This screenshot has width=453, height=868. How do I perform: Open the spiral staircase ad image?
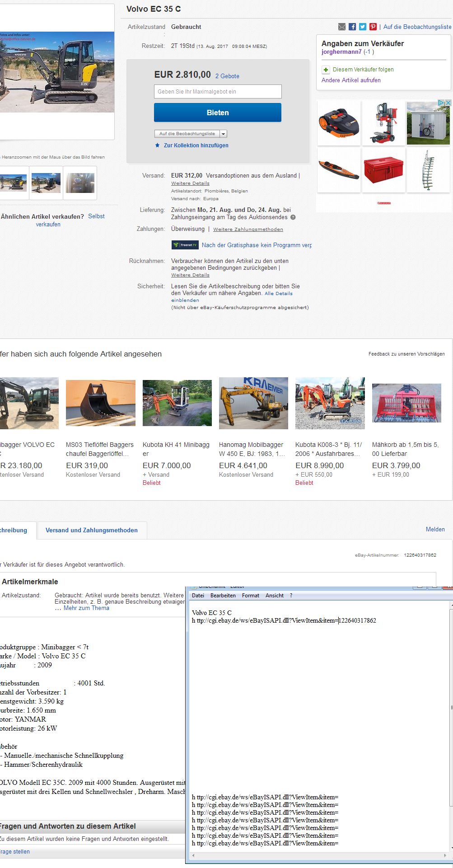(428, 170)
